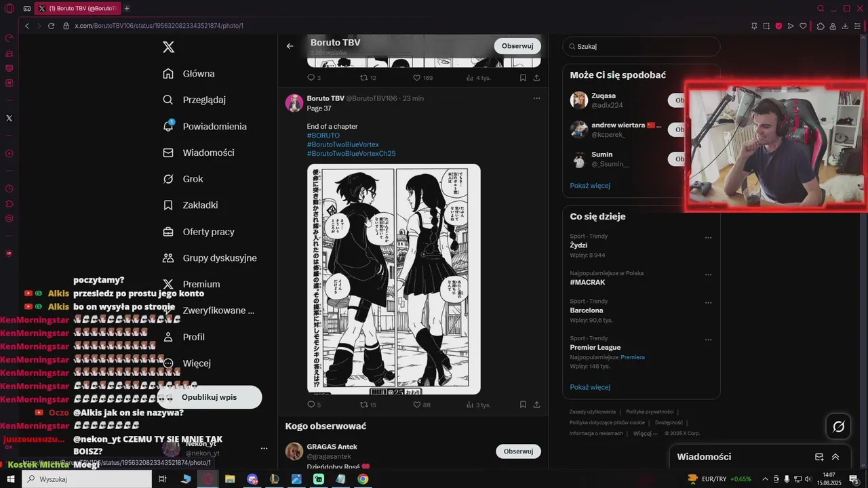Compose new message in the Wiadomości drawer

(819, 457)
